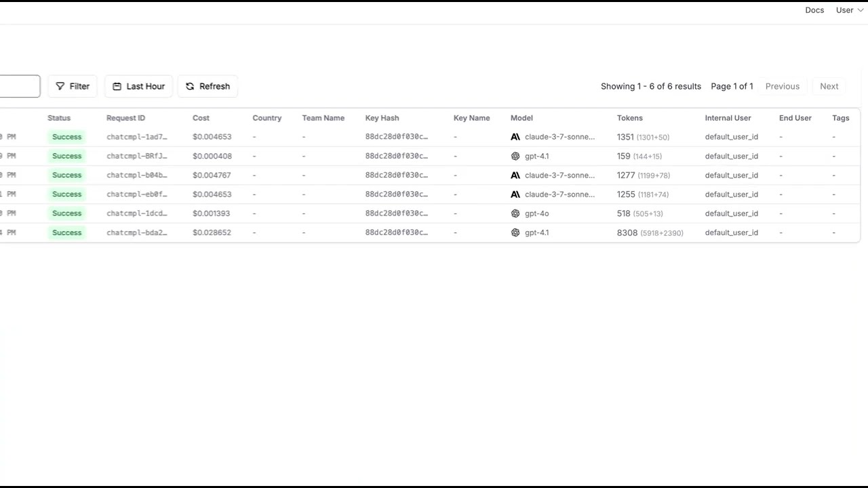Click the circular arrows Refresh icon
Image resolution: width=868 pixels, height=488 pixels.
(x=190, y=86)
